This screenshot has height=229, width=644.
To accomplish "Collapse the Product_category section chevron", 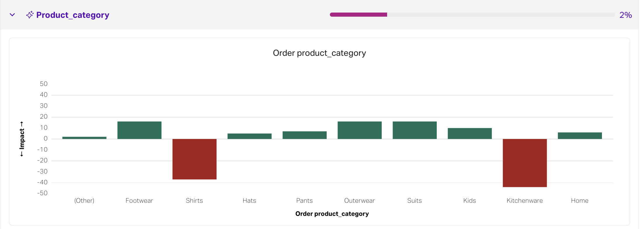I will click(x=12, y=15).
